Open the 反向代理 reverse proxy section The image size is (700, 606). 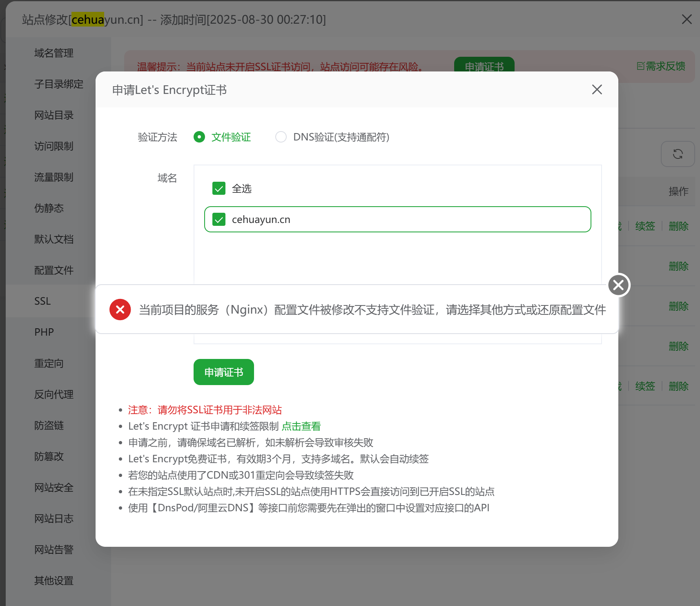54,394
